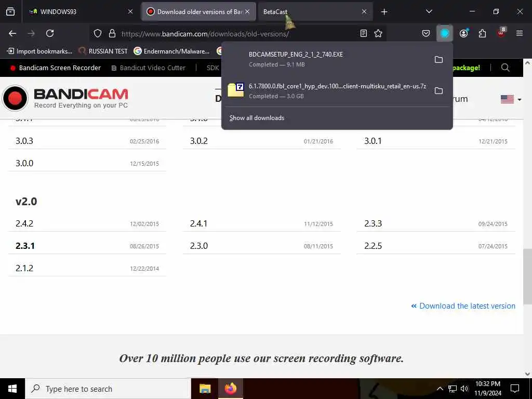532x399 pixels.
Task: Click the Bandicam red record logo
Action: (x=15, y=98)
